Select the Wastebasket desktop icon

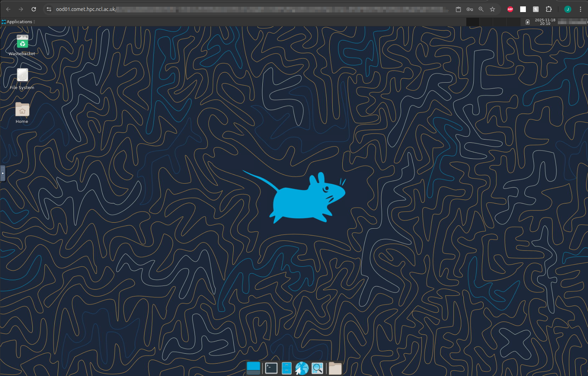coord(22,43)
